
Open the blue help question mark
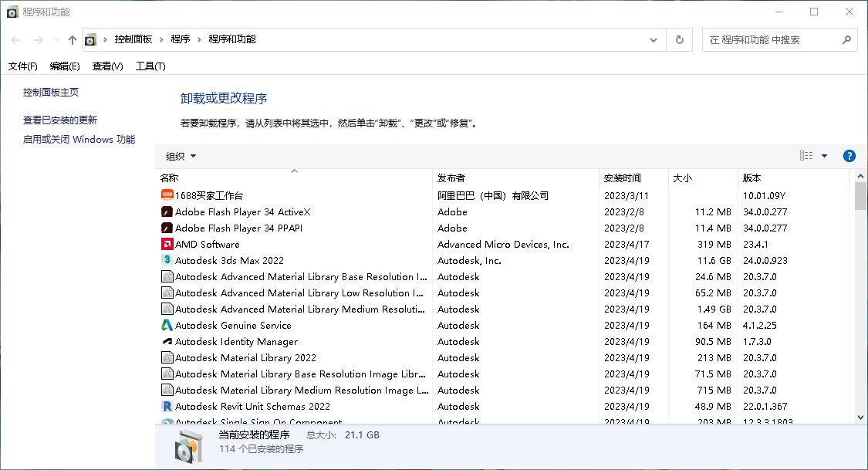(849, 155)
